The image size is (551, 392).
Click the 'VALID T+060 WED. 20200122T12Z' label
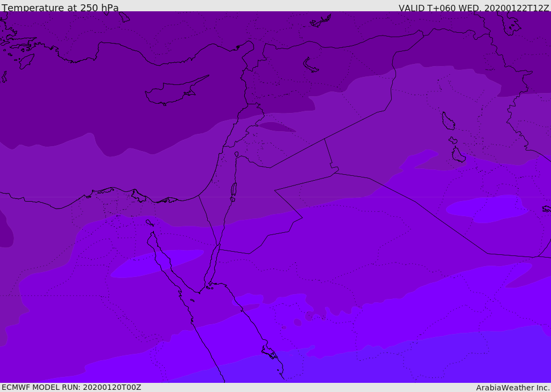tap(474, 8)
